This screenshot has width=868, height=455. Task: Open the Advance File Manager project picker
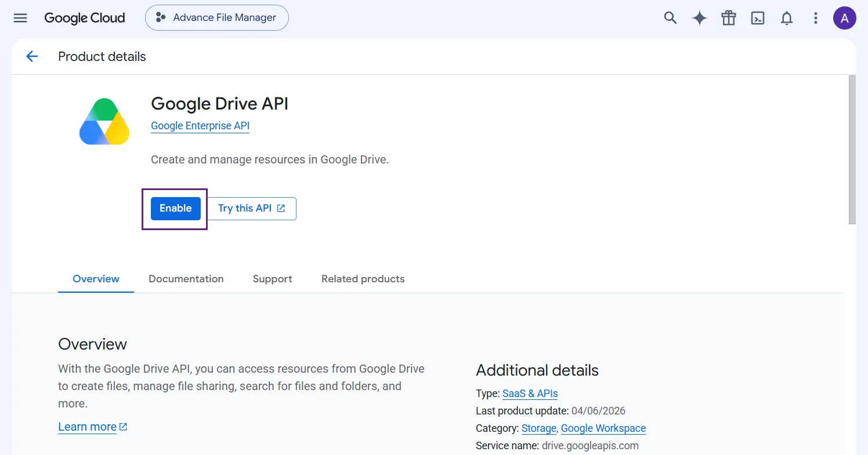(217, 17)
